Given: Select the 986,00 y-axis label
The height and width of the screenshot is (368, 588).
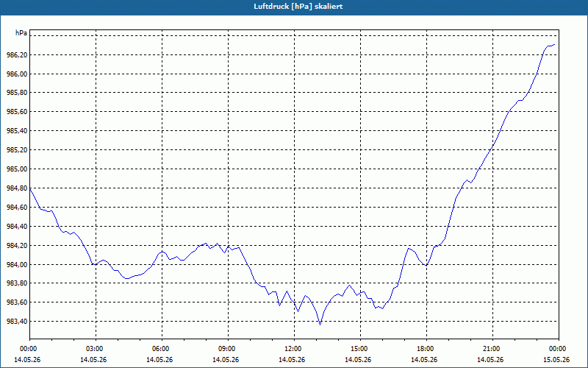Looking at the screenshot, I should [17, 74].
